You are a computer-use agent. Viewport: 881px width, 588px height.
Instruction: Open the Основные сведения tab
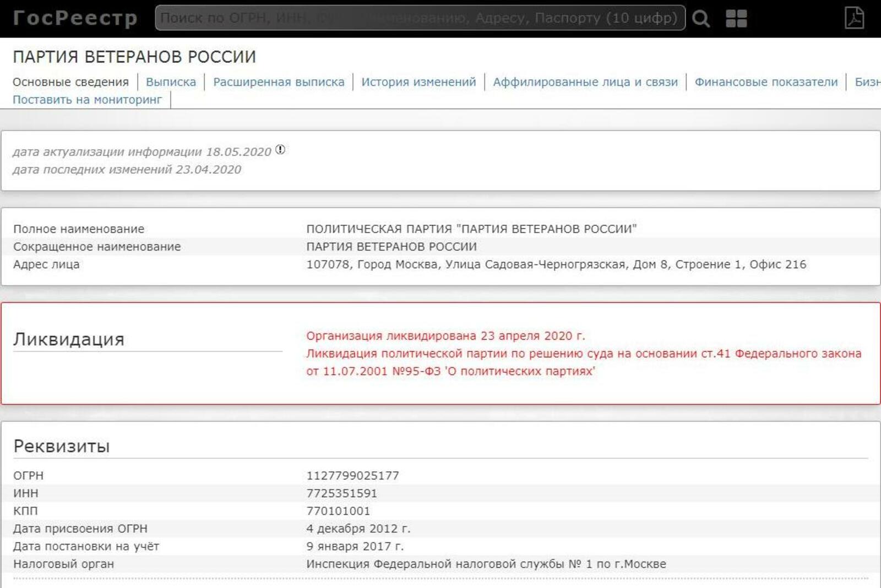(70, 82)
